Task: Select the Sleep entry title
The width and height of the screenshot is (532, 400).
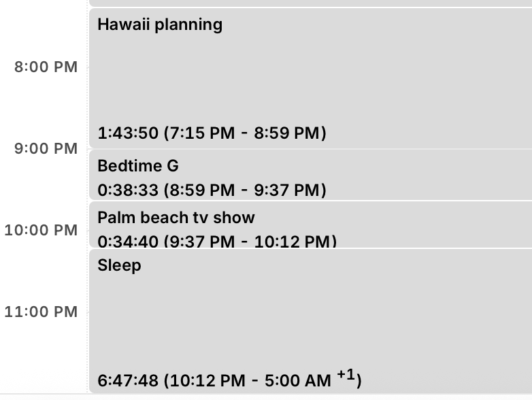Action: click(120, 265)
